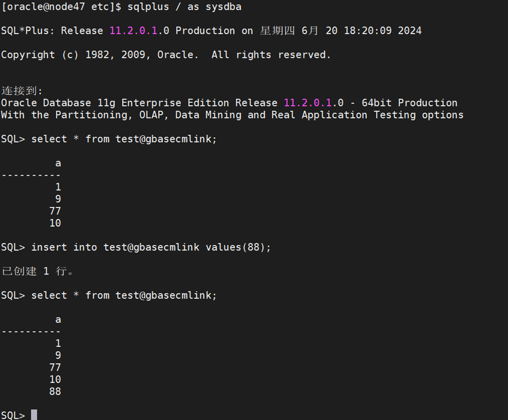Click the 连接到 connection text
Image resolution: width=508 pixels, height=420 pixels.
[22, 91]
